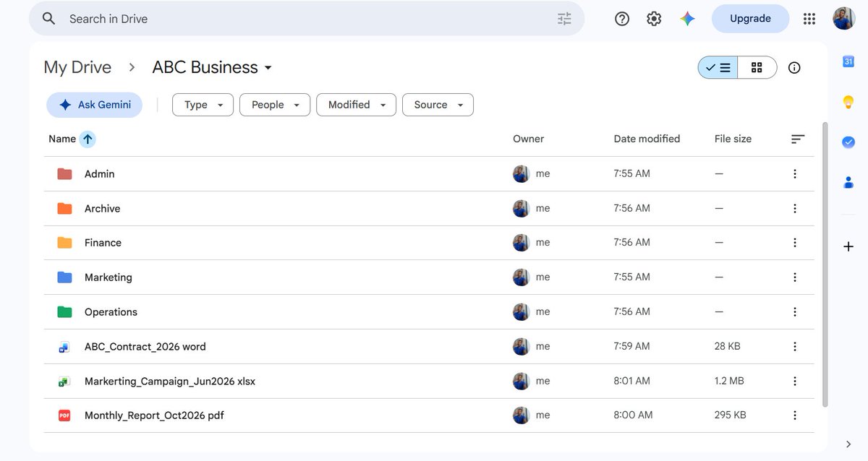This screenshot has height=461, width=868.
Task: Open more actions for Admin folder
Action: point(795,174)
